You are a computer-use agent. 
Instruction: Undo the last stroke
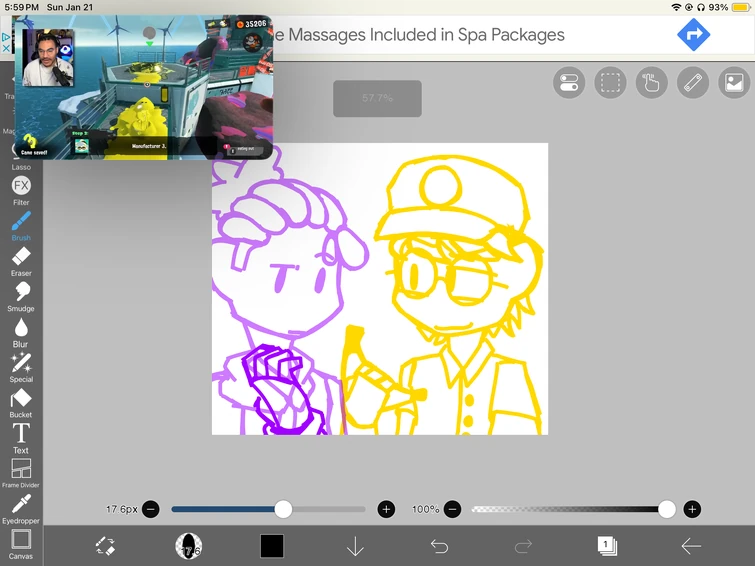439,546
